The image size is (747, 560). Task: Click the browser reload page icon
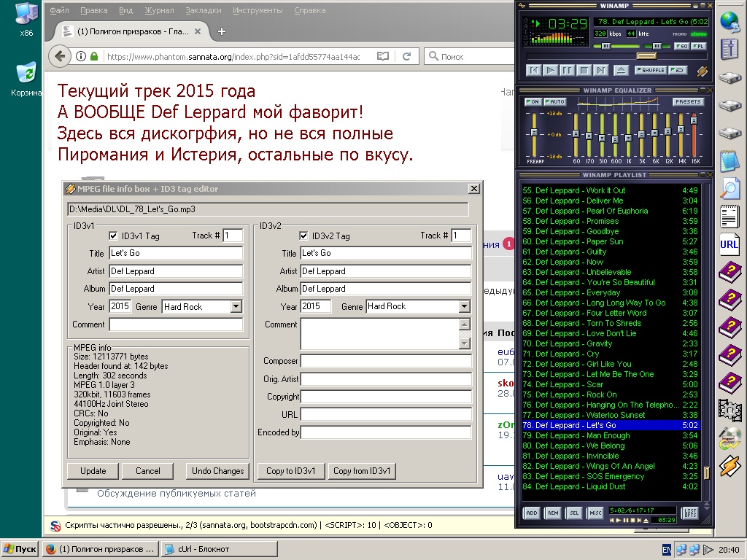(x=406, y=56)
